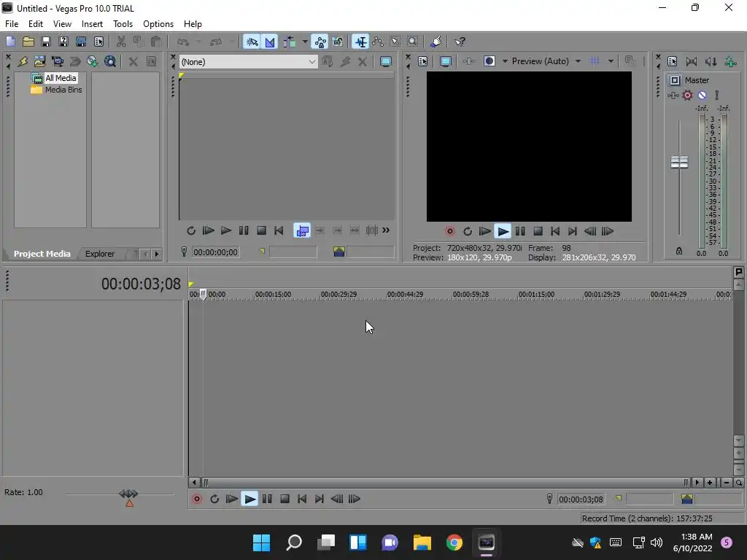The image size is (747, 560).
Task: Click Downmix Output icon in mixer
Action: coord(692,61)
